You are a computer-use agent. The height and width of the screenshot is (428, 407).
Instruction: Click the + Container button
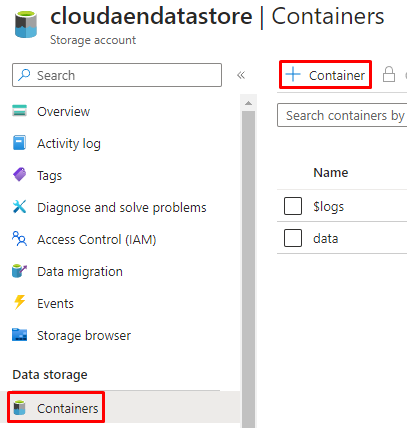[x=325, y=75]
